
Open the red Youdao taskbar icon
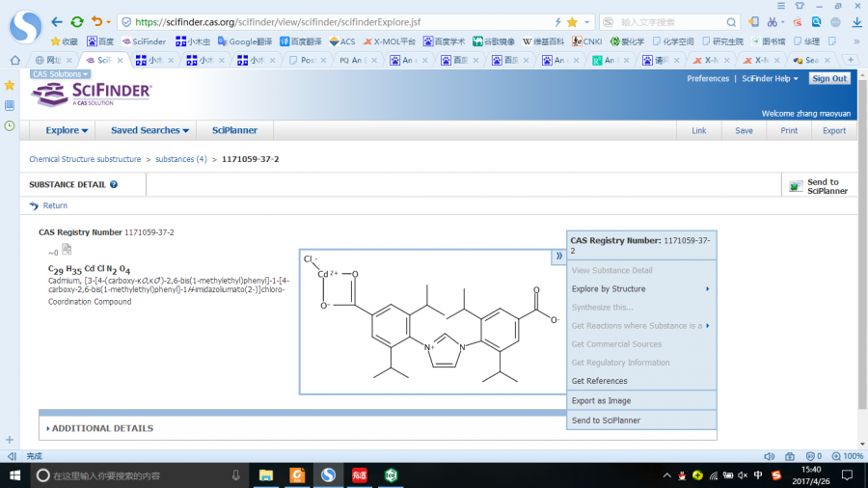(x=360, y=475)
